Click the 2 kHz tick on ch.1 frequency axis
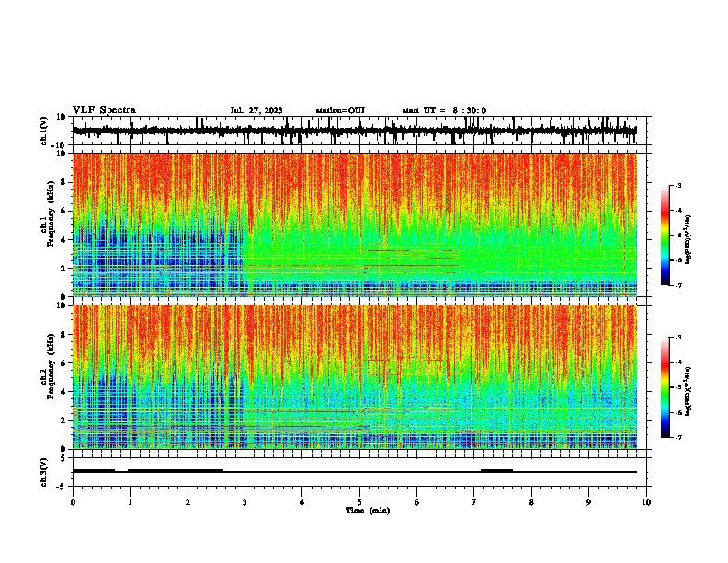The width and height of the screenshot is (728, 563). pos(63,269)
